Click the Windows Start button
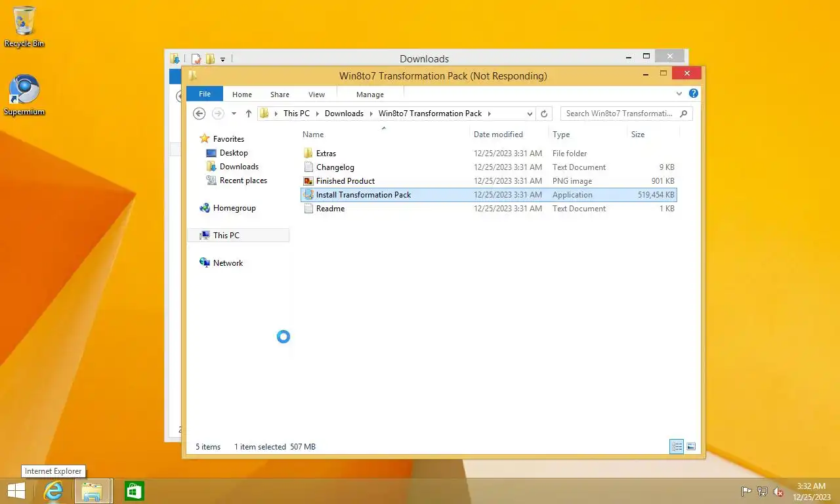This screenshot has width=840, height=504. 16,491
